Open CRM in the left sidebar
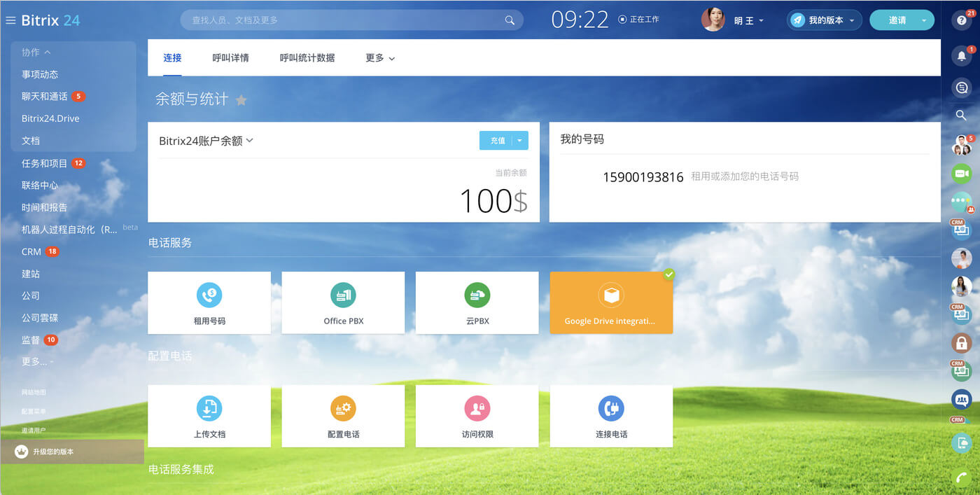 (31, 251)
